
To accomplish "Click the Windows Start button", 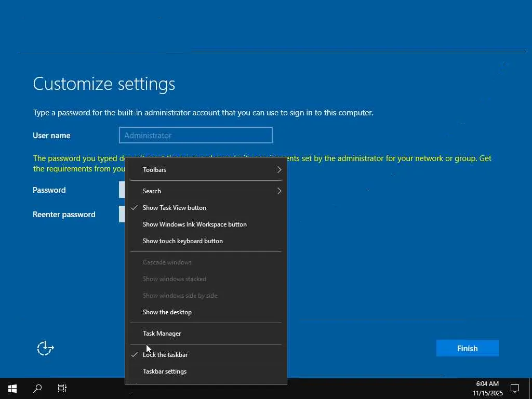I will pyautogui.click(x=12, y=388).
